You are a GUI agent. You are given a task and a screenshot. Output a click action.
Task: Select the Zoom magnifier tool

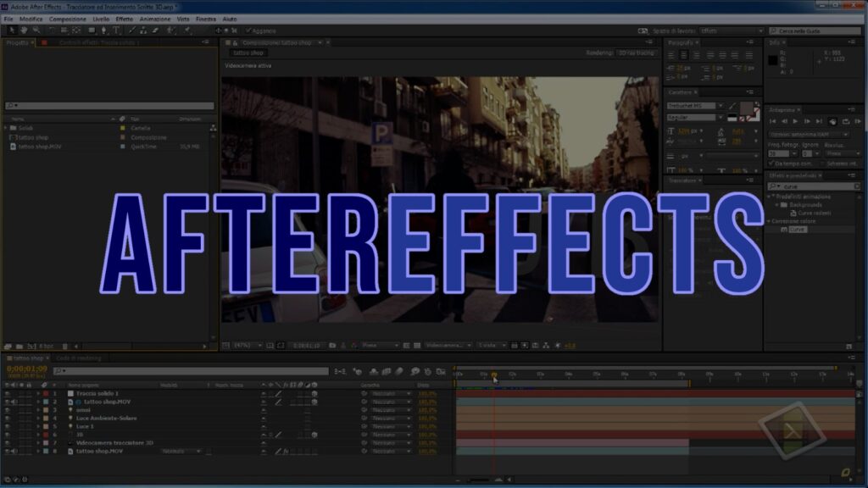coord(36,30)
